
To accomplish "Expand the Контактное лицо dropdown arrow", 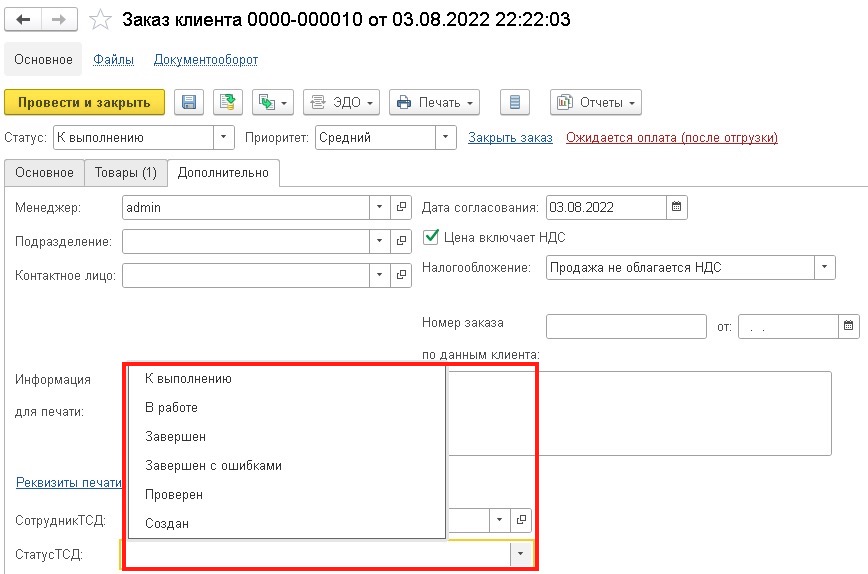I will 380,275.
